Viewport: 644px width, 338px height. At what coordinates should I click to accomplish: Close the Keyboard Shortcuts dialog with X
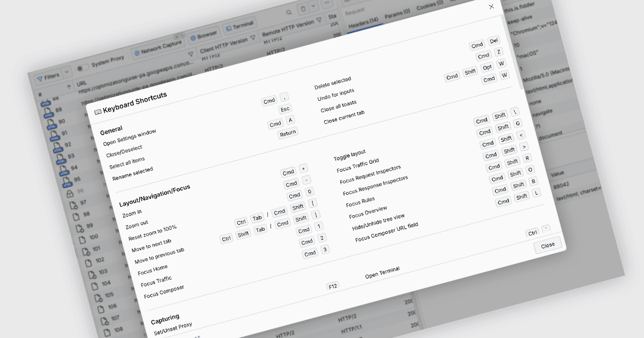click(x=491, y=7)
